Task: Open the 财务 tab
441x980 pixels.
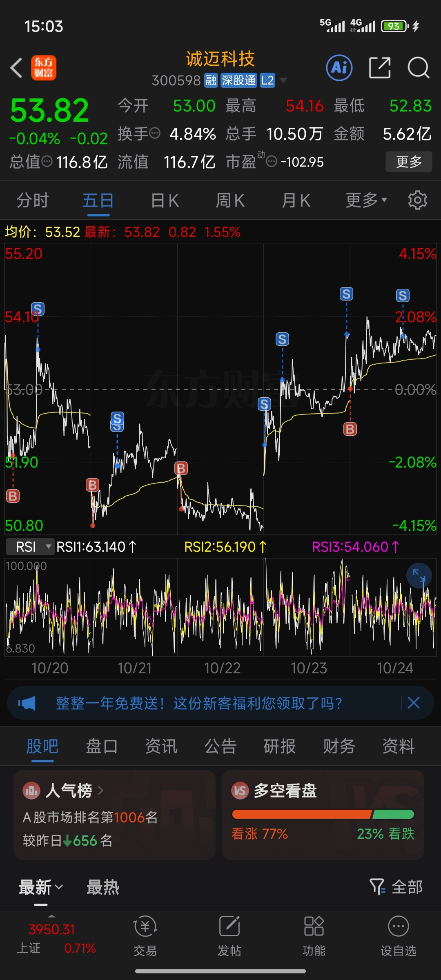Action: coord(339,746)
